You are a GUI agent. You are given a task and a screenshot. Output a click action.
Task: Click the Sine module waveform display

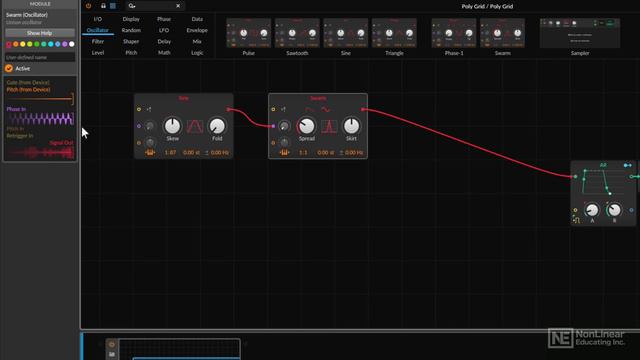coord(195,127)
